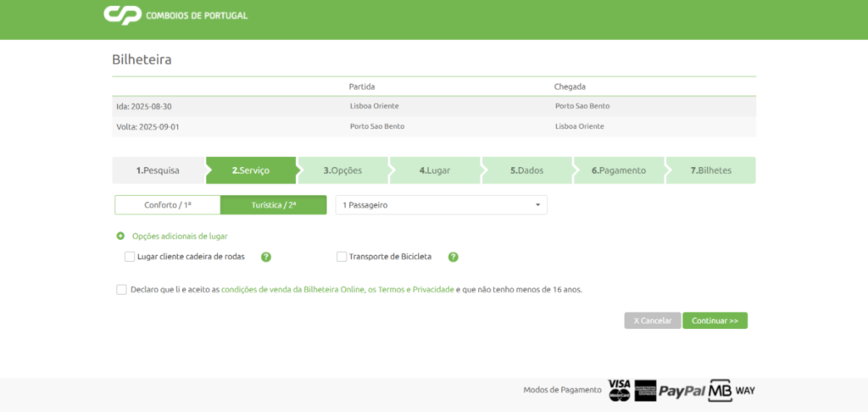Click the X Cancelar button
This screenshot has height=412, width=868.
pyautogui.click(x=653, y=320)
